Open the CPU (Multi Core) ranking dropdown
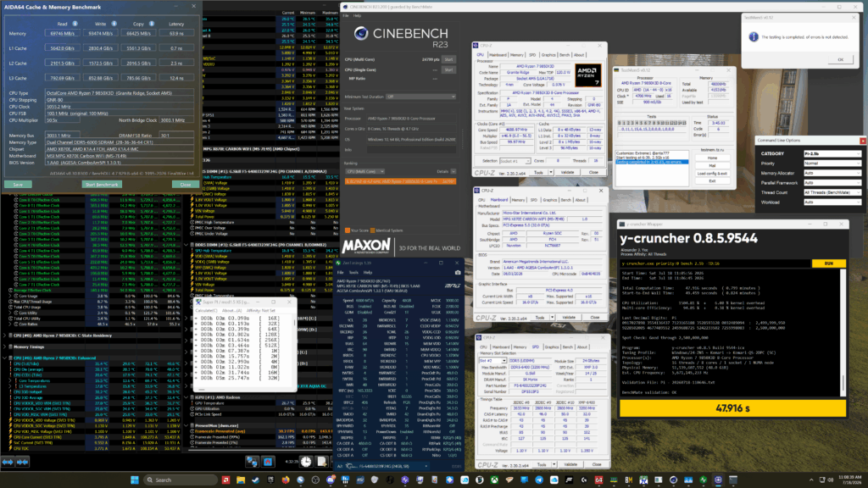 [x=364, y=171]
